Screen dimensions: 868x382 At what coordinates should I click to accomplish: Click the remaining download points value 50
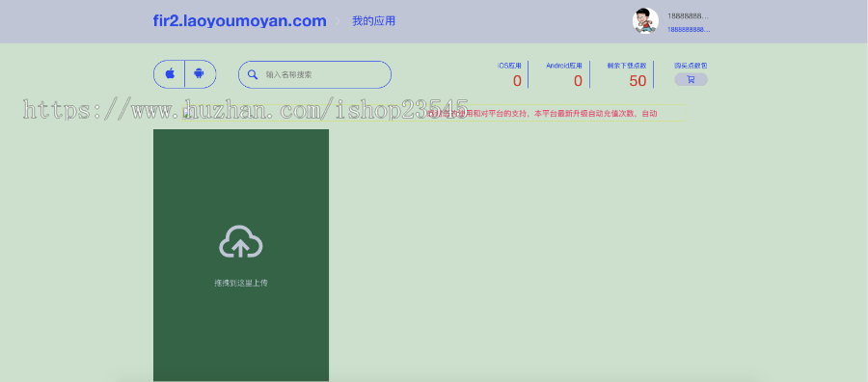[x=637, y=81]
